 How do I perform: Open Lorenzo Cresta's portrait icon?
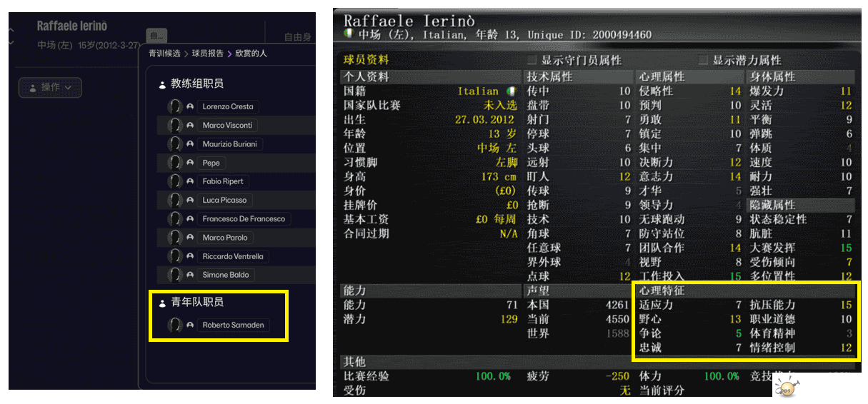pyautogui.click(x=175, y=106)
